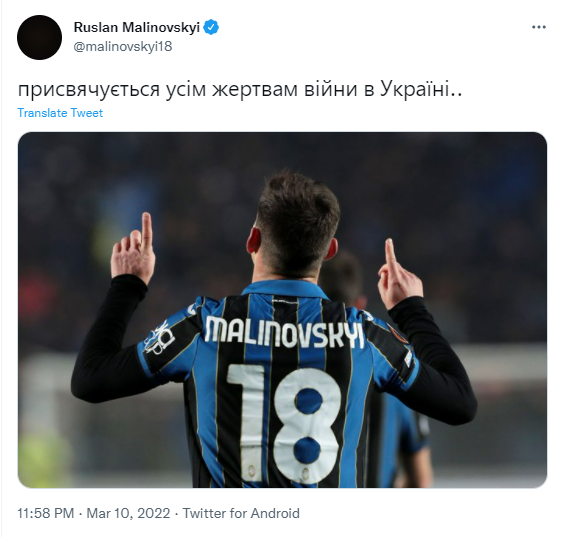The width and height of the screenshot is (561, 537).
Task: Click the blurred teammate behind the player
Action: pos(392,370)
